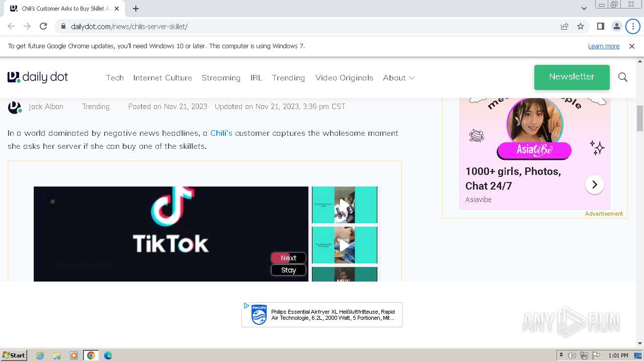Open the Chrome three-dot menu
The image size is (644, 362).
(633, 26)
